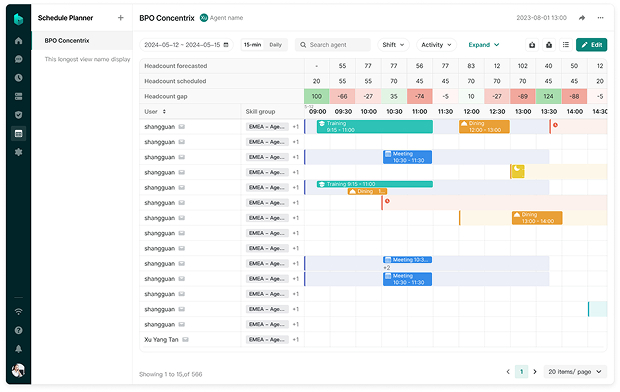Image resolution: width=620 pixels, height=392 pixels.
Task: Open the stacked servers icon in sidebar
Action: click(18, 96)
